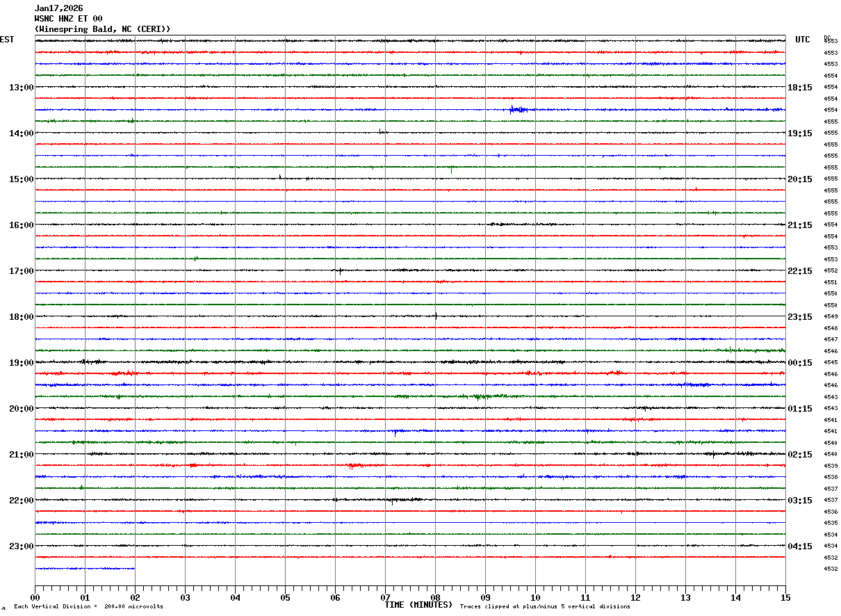Select the station code WSNC HNZ ET 00
Viewport: 841px width, 616px height.
(68, 19)
